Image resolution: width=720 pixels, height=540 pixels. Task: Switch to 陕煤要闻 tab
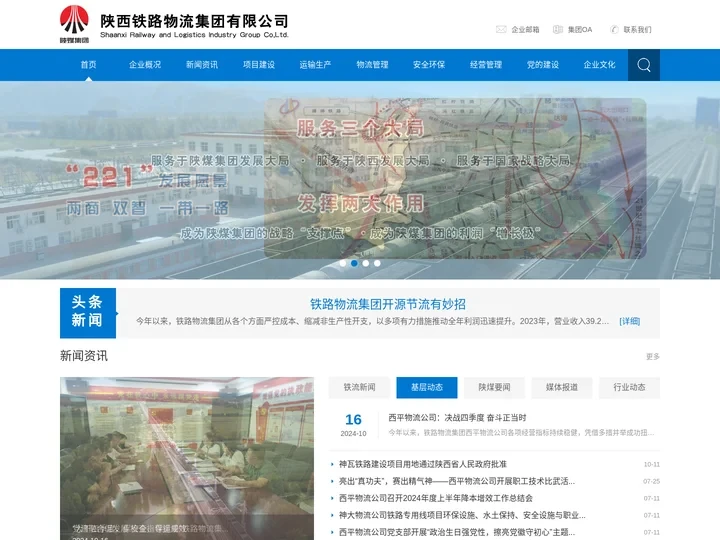pos(494,388)
